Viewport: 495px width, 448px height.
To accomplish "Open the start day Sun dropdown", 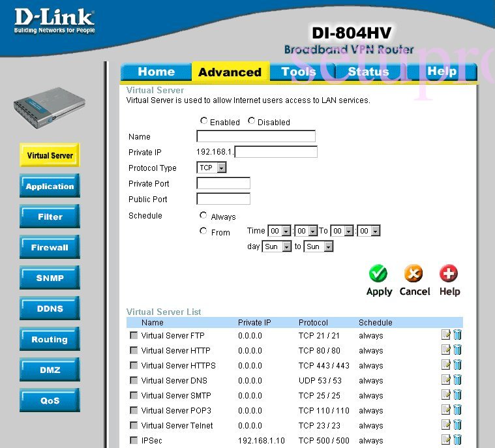I will (x=277, y=246).
